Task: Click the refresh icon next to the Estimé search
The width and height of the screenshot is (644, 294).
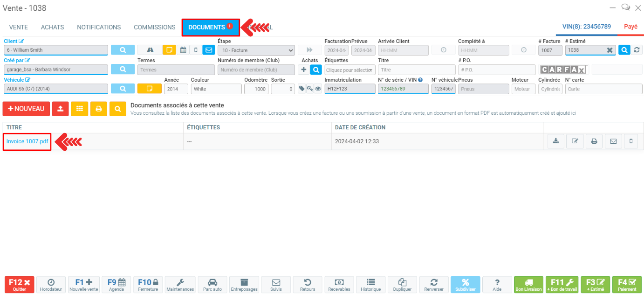Action: click(637, 50)
